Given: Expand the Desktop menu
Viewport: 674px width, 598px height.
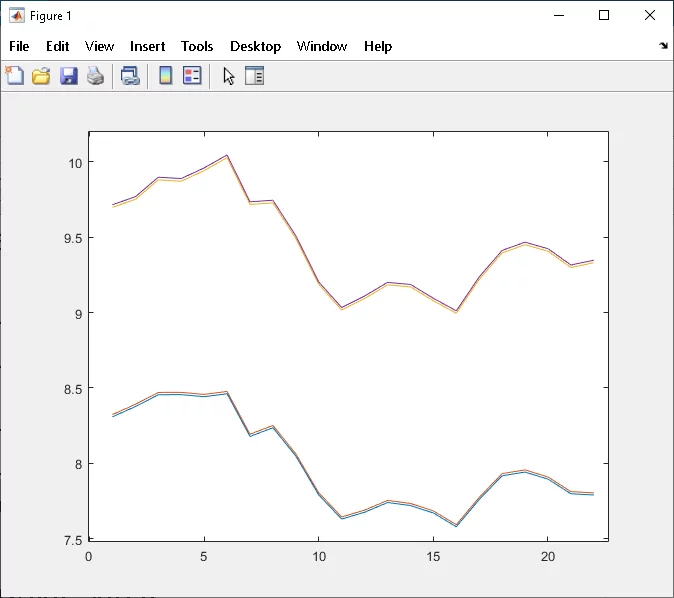Looking at the screenshot, I should pos(255,46).
